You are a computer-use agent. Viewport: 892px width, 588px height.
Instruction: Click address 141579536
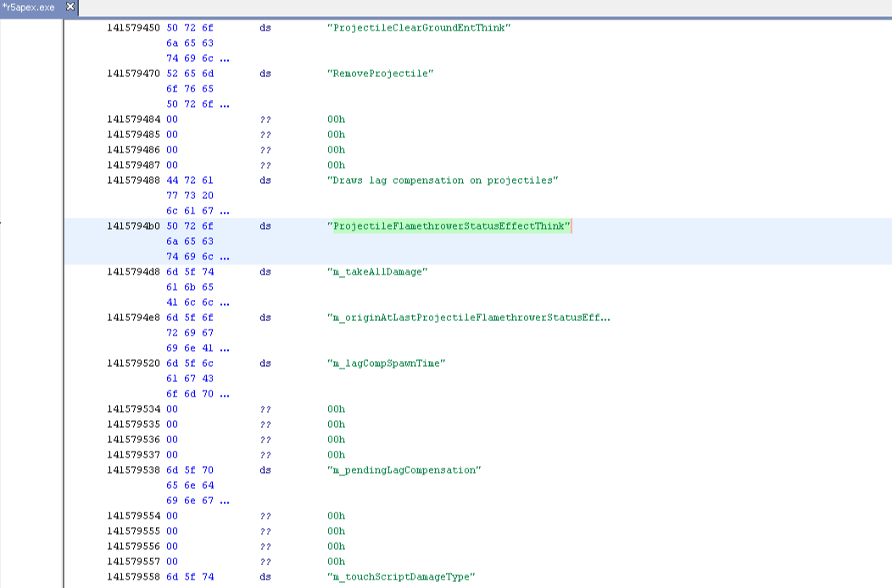click(133, 440)
